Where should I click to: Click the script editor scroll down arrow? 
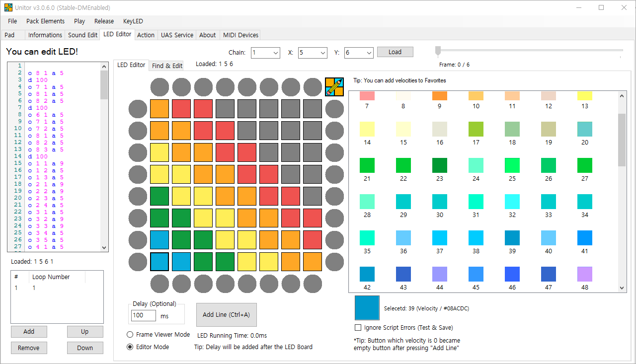(x=104, y=248)
